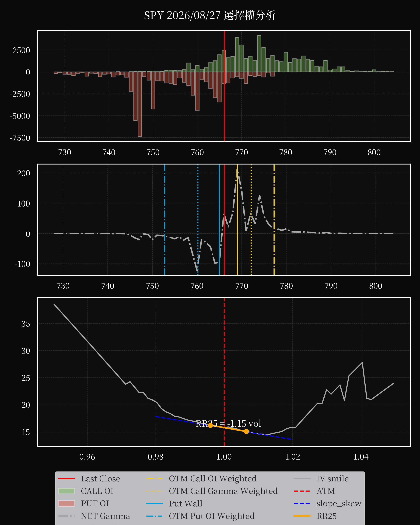The width and height of the screenshot is (420, 525).
Task: Click the solid yellow vertical line in the gamma chart
Action: point(237,220)
